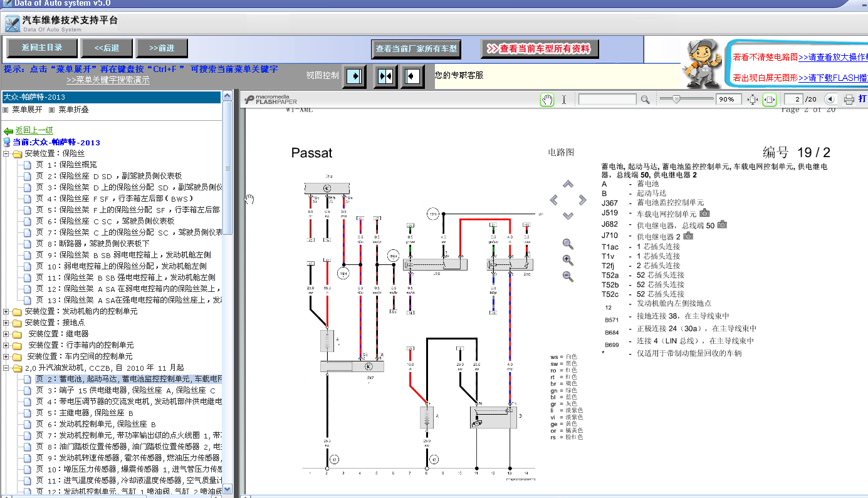The width and height of the screenshot is (868, 498).
Task: Click the fit-to-page icon in FlashPaper toolbar
Action: [753, 100]
